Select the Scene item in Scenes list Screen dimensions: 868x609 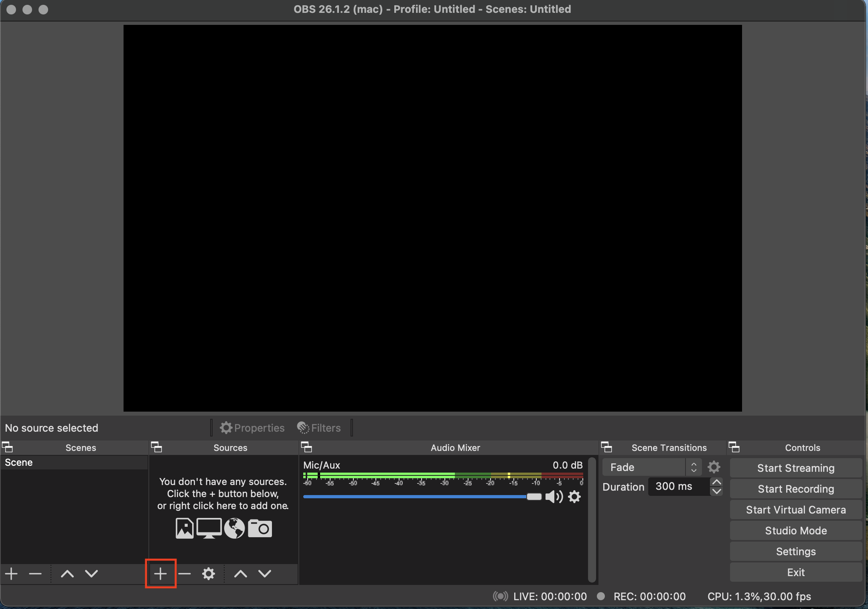(x=18, y=463)
